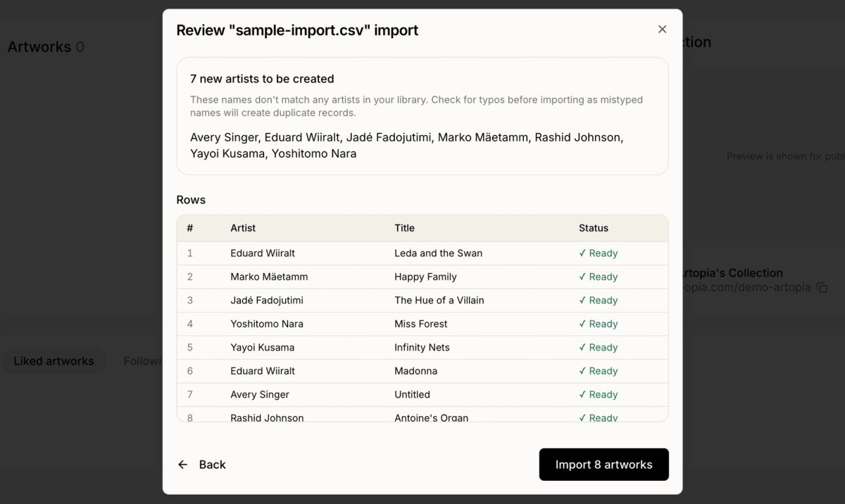Click the dialog title text
The width and height of the screenshot is (845, 504).
coord(297,30)
